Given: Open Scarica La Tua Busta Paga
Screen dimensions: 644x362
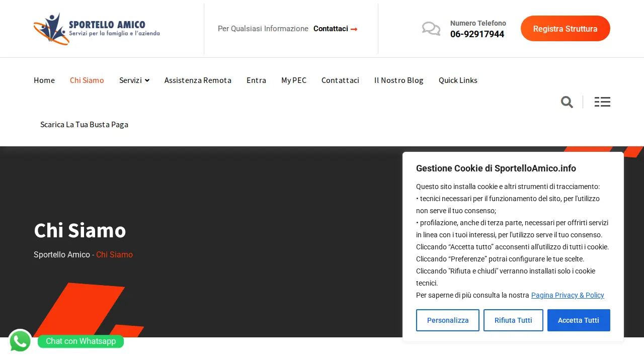Looking at the screenshot, I should [x=84, y=124].
